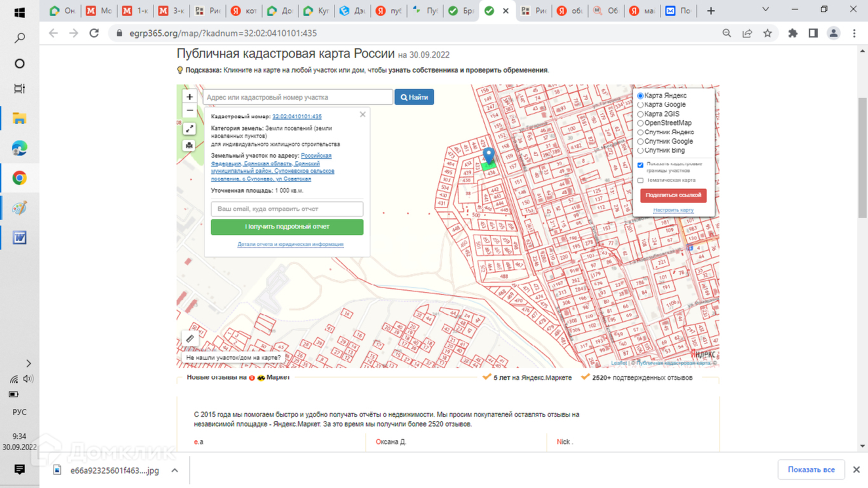This screenshot has height=488, width=868.
Task: Expand the Windows taskbar side chevron
Action: point(28,363)
